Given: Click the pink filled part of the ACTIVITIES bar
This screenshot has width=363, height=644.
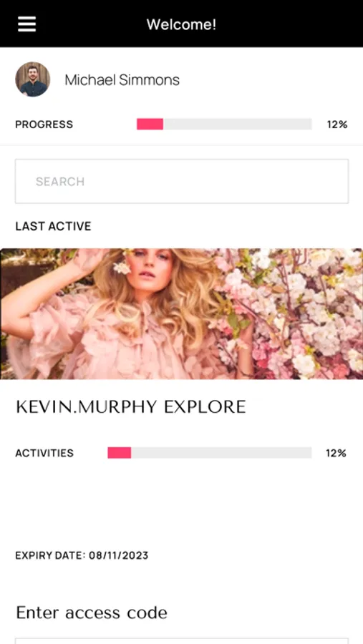Looking at the screenshot, I should tap(120, 453).
